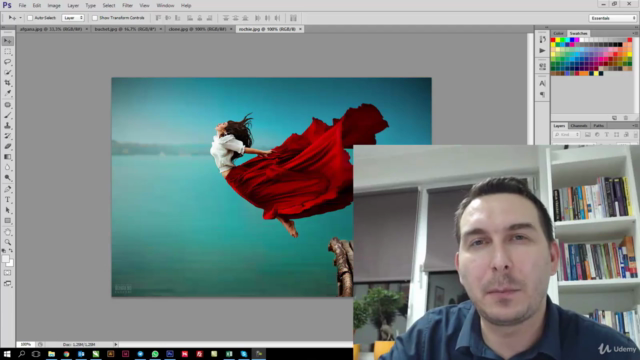The width and height of the screenshot is (640, 360).
Task: Toggle shape layer filter in Layers panel
Action: coord(616,135)
